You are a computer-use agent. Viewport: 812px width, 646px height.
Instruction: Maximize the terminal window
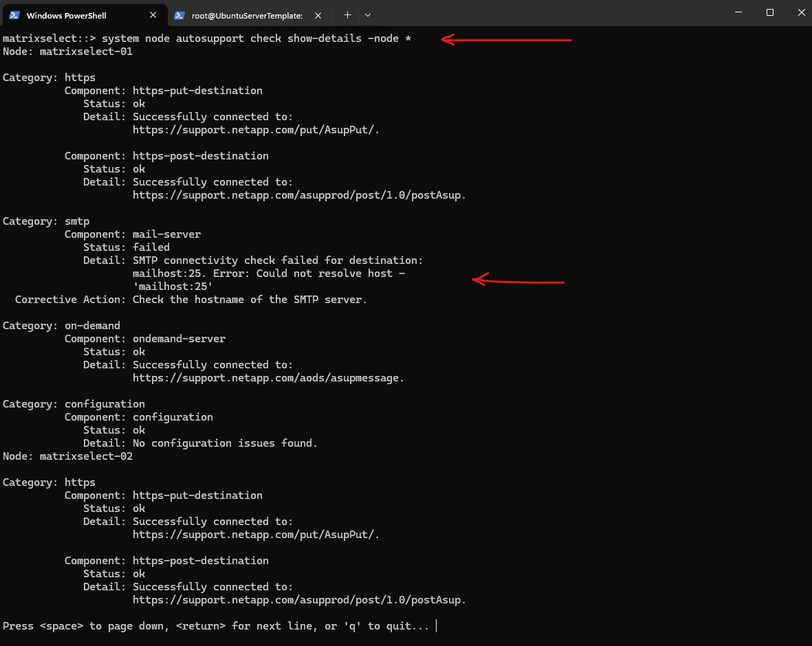770,12
